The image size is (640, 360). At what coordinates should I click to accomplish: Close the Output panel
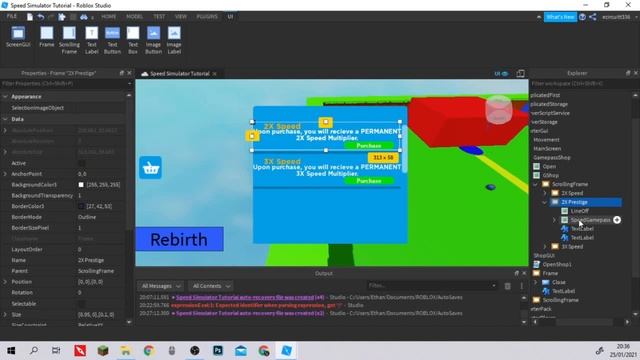(x=524, y=273)
